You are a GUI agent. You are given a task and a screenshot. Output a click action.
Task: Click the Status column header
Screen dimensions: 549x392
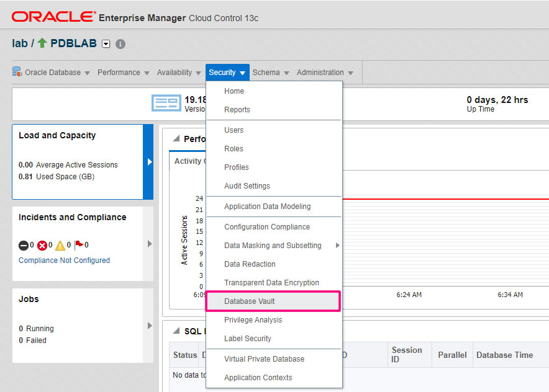click(184, 355)
